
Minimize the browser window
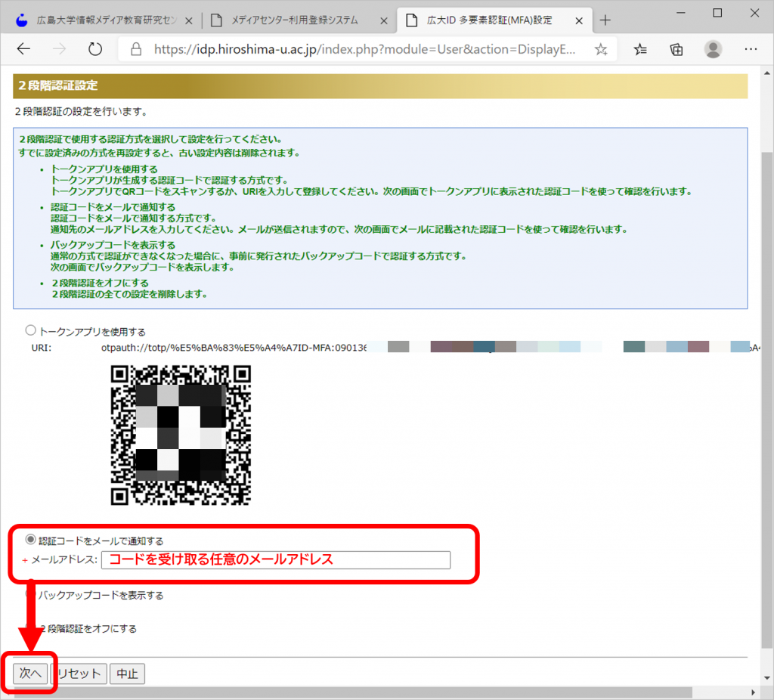click(680, 14)
